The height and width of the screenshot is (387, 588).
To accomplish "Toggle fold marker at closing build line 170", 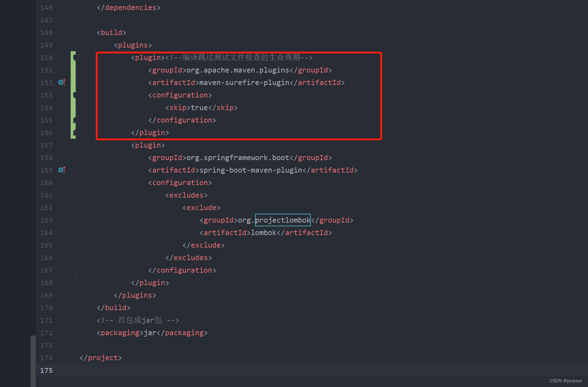I will coord(76,308).
